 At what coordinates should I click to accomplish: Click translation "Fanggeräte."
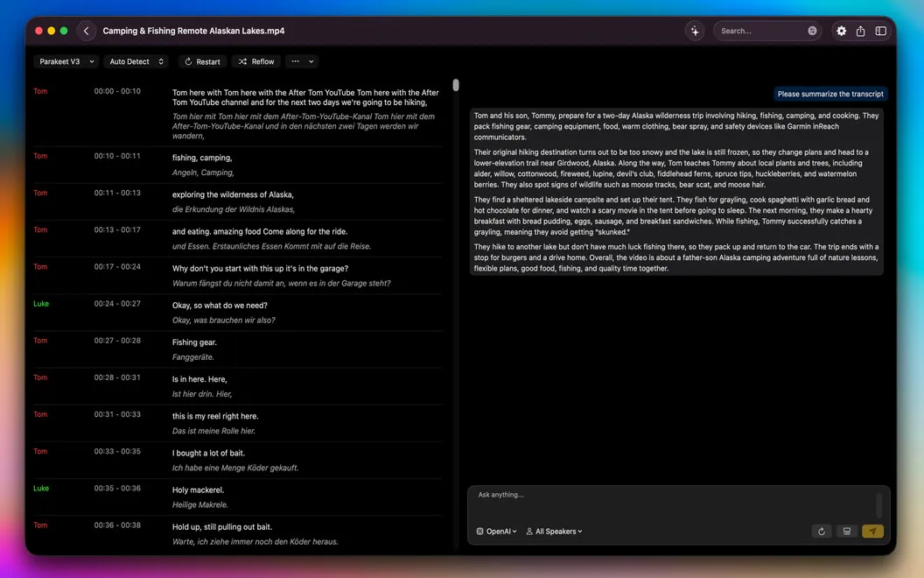click(x=192, y=357)
